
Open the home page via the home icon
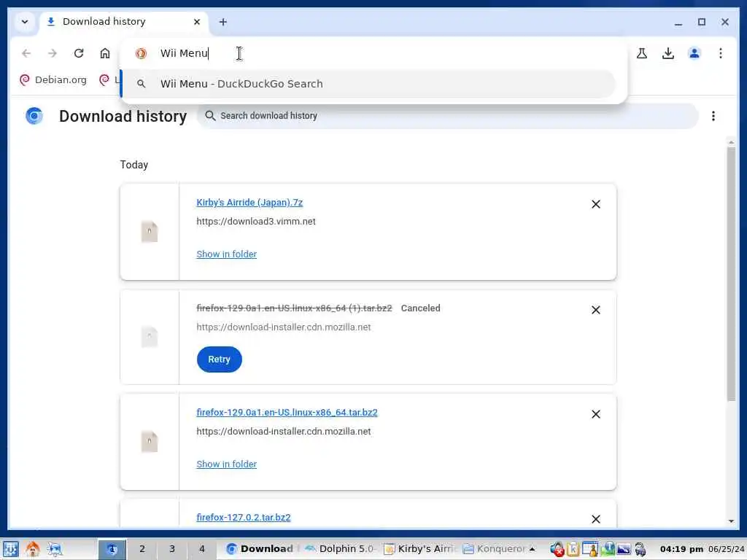click(x=105, y=53)
